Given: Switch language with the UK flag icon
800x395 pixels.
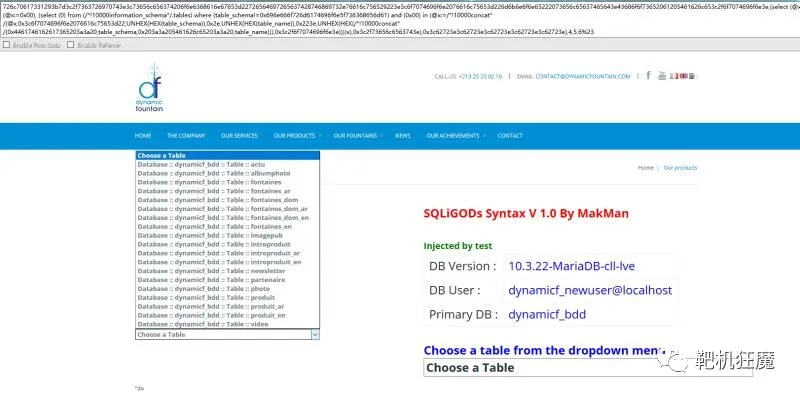Looking at the screenshot, I should (x=684, y=76).
